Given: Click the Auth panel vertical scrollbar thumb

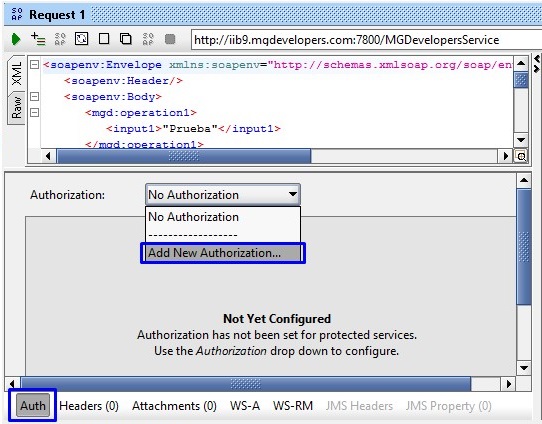Looking at the screenshot, I should [524, 247].
